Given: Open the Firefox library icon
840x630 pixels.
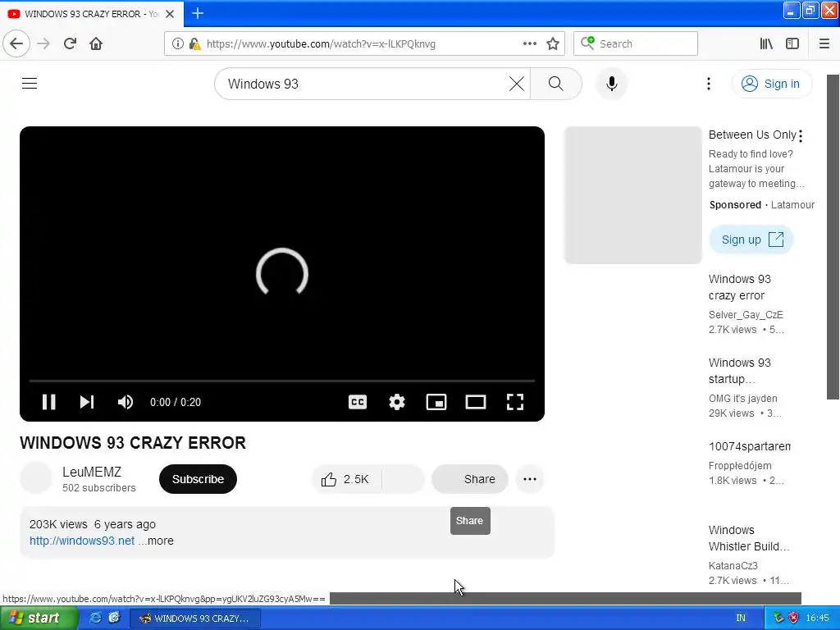Looking at the screenshot, I should [766, 43].
